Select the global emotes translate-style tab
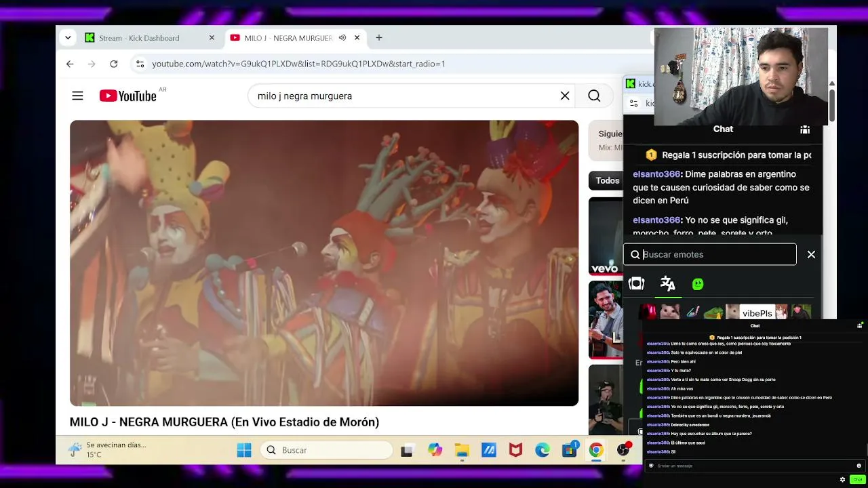868x488 pixels. point(668,284)
